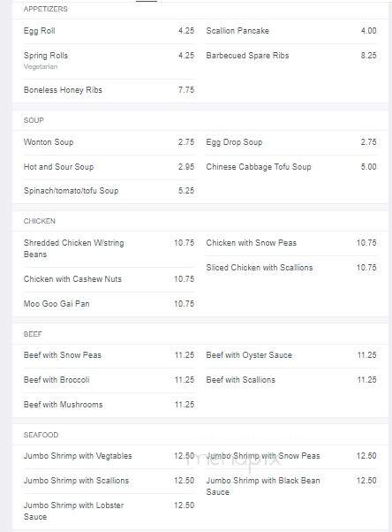
Task: Select Jumbo Shrimp with Lobster Sauce
Action: click(x=109, y=511)
